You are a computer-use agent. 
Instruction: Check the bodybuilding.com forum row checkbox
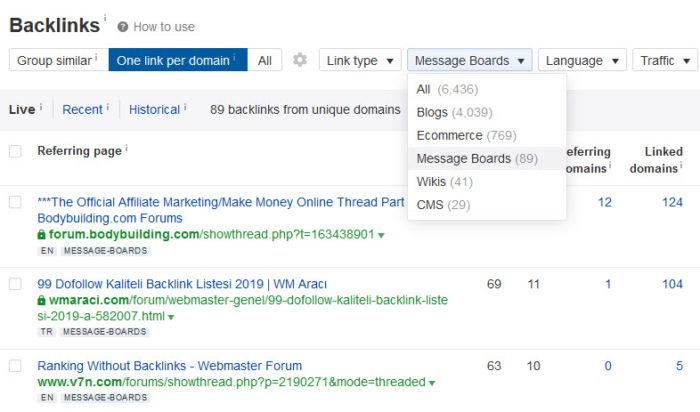coord(15,202)
